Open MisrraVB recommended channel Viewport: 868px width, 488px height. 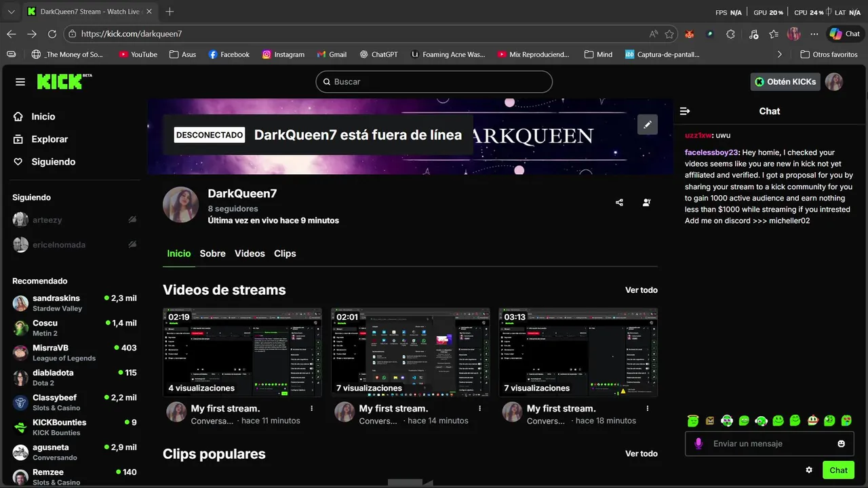click(75, 352)
